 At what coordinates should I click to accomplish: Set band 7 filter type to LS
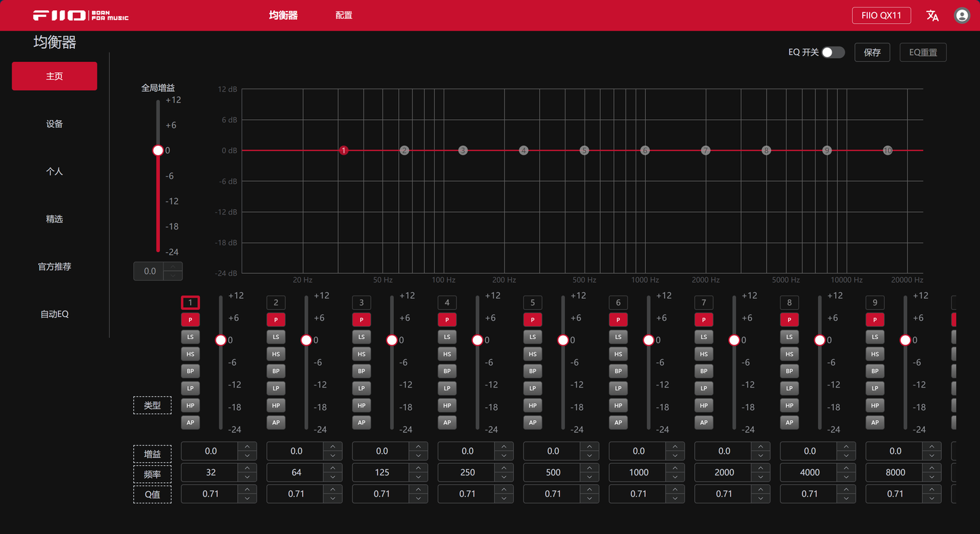[x=704, y=336]
